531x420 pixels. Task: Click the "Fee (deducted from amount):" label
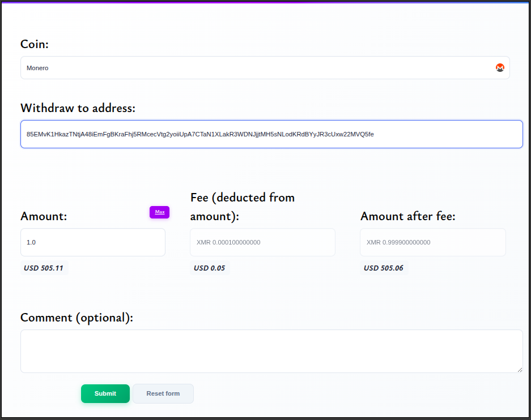click(243, 207)
